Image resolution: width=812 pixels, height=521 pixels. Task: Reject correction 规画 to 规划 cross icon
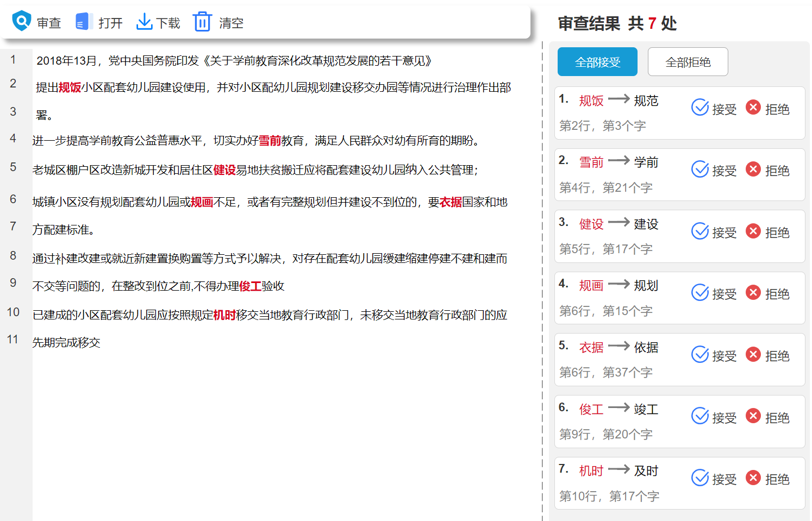[x=753, y=292]
